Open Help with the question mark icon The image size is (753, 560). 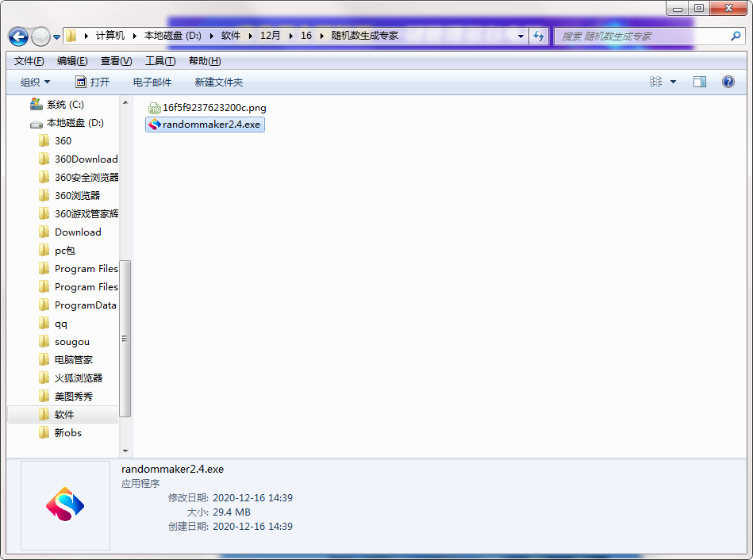click(728, 82)
